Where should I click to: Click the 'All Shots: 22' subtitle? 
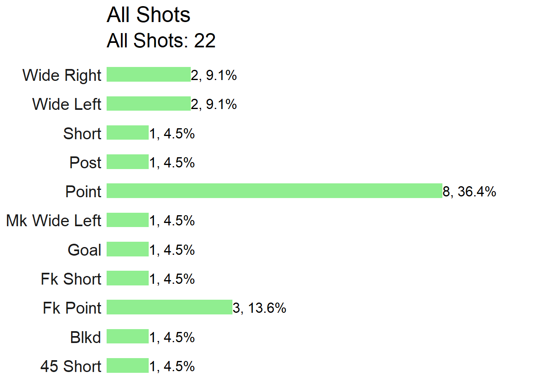click(x=161, y=40)
